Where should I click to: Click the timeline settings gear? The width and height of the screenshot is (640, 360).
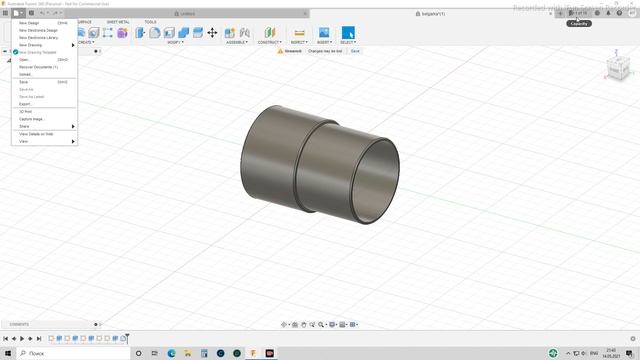(x=633, y=338)
